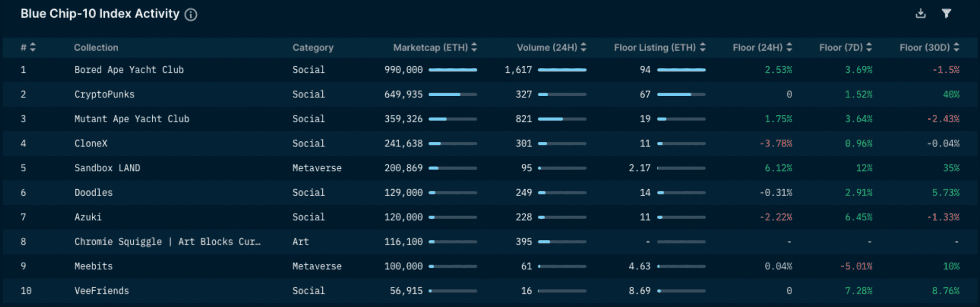Open Chromie Squiggle Art Blocks collection
Viewport: 980px width, 307px height.
click(168, 242)
